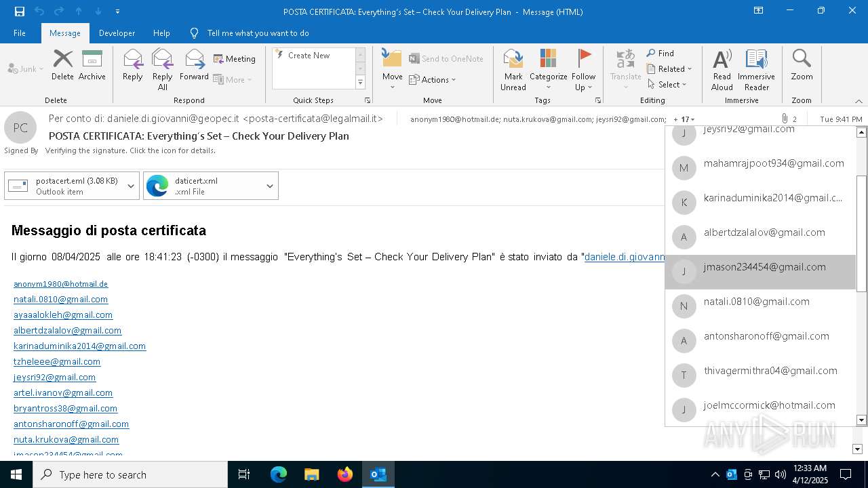Expand the +17 recipients list
Screen dimensions: 868x488
[684, 119]
